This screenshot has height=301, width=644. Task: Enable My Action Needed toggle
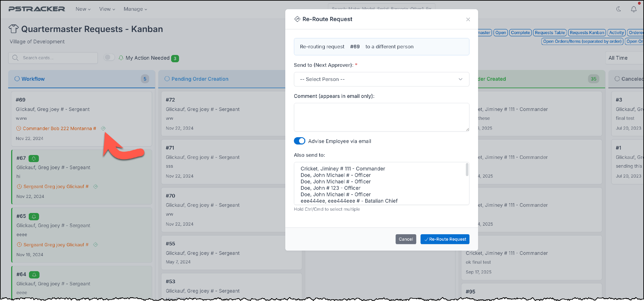[x=109, y=58]
